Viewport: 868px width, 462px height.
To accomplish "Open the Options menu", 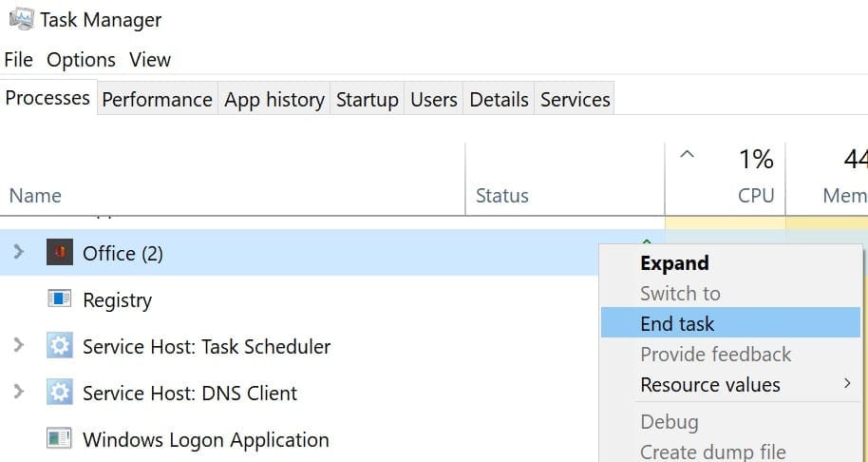I will tap(81, 59).
